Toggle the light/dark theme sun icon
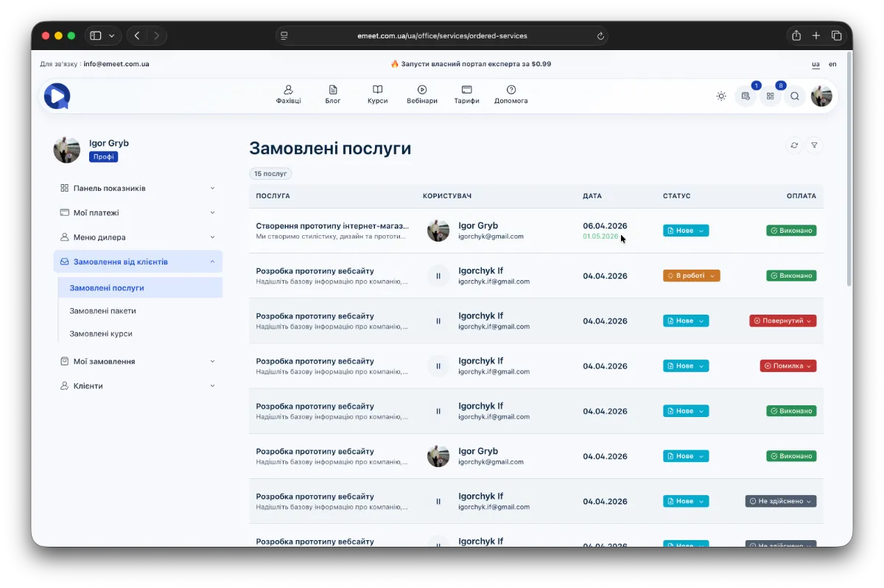Viewport: 884px width, 588px height. click(x=721, y=96)
